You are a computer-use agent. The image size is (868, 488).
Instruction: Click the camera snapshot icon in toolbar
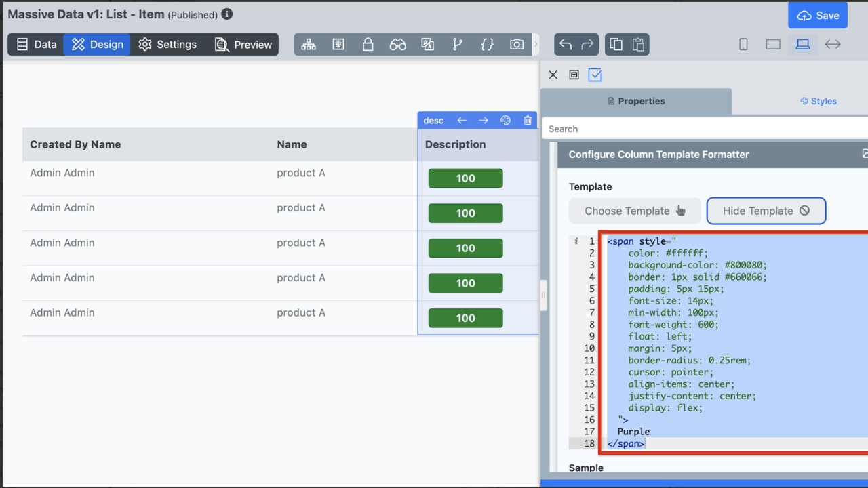[x=517, y=45]
